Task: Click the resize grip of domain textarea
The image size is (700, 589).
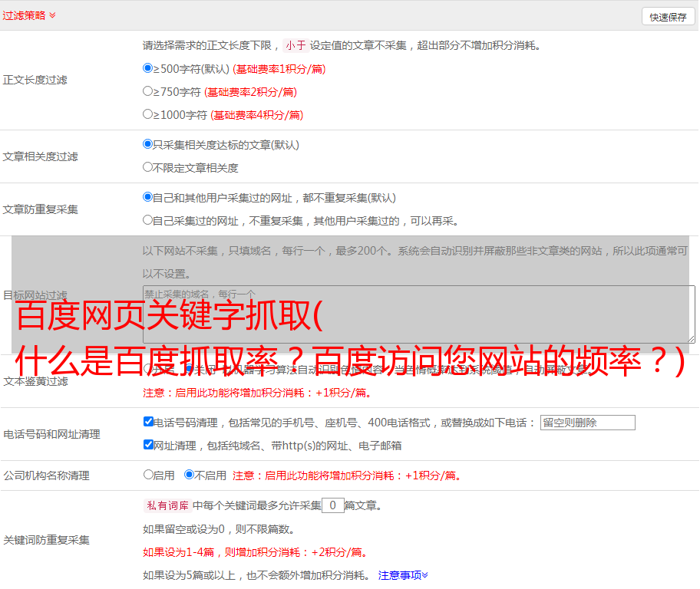Action: point(691,339)
